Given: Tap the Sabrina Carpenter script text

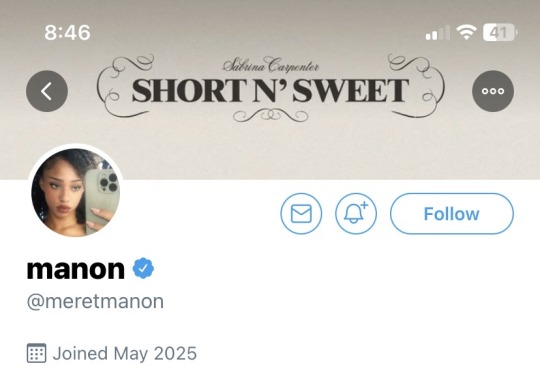Looking at the screenshot, I should 270,65.
